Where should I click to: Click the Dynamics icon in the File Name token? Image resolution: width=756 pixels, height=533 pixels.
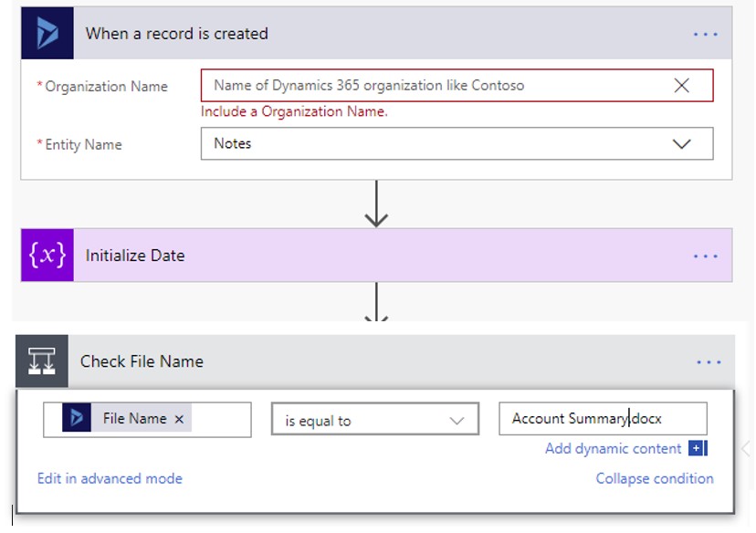click(77, 417)
